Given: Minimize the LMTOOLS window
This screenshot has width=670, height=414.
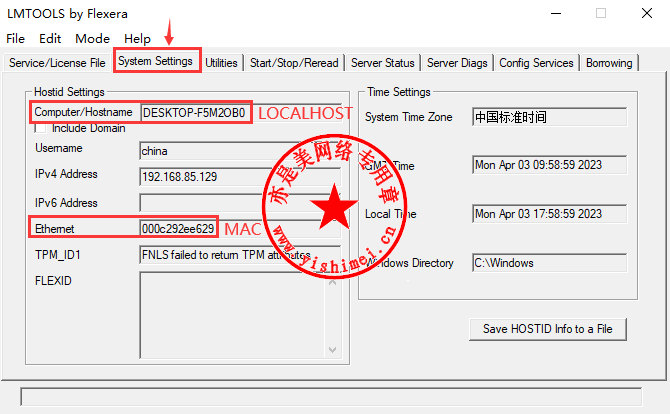Looking at the screenshot, I should (556, 13).
